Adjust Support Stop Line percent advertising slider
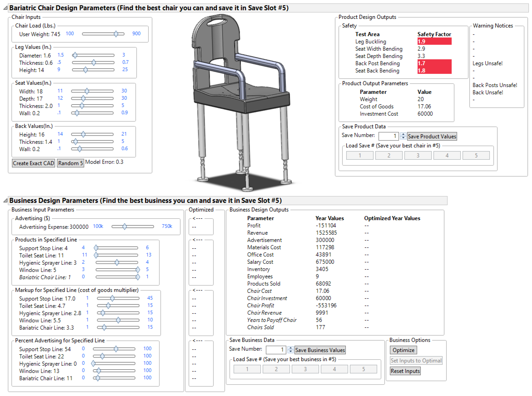Image resolution: width=532 pixels, height=396 pixels. 114,349
